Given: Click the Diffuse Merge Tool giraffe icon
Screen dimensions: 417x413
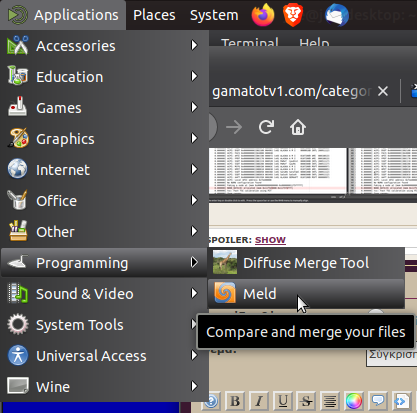Looking at the screenshot, I should click(225, 262).
